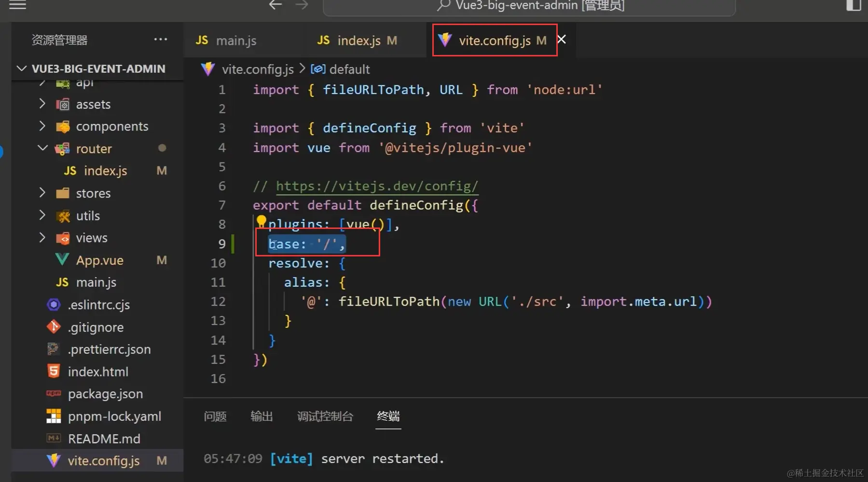Image resolution: width=868 pixels, height=482 pixels.
Task: Click the ESLint icon of .eslintrc.cjs
Action: coord(54,305)
